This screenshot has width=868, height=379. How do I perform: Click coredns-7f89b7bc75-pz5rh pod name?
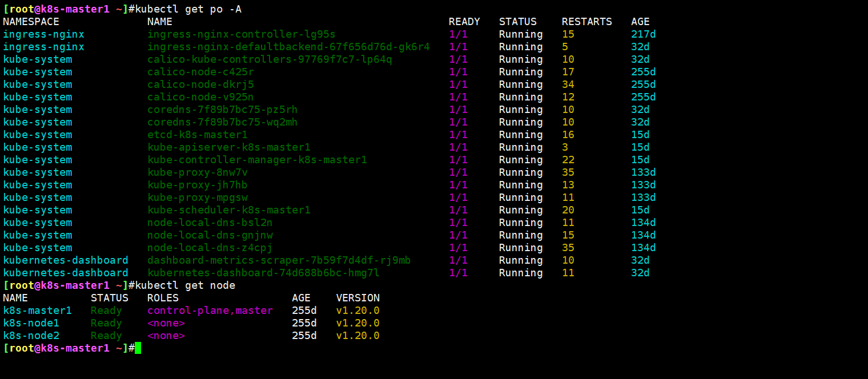click(x=222, y=110)
